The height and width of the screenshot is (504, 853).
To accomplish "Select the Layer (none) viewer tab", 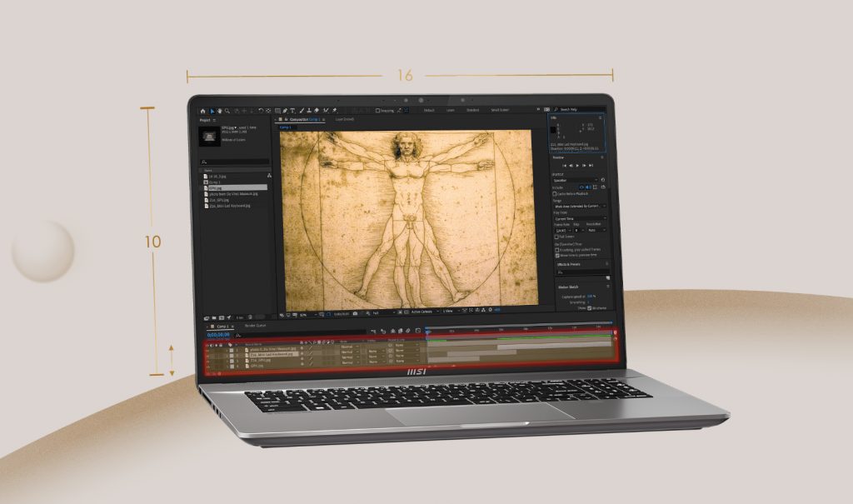I will point(344,119).
